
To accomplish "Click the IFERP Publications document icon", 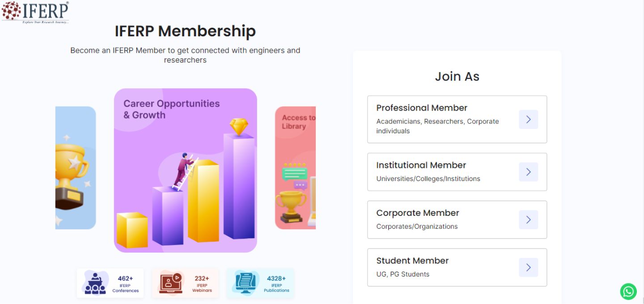I will click(x=246, y=283).
